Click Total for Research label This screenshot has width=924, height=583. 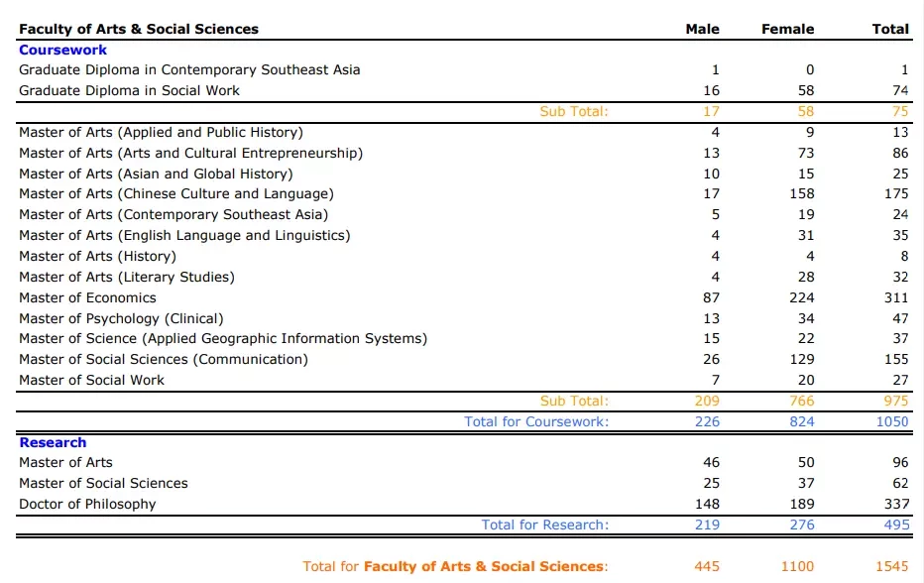tap(545, 525)
